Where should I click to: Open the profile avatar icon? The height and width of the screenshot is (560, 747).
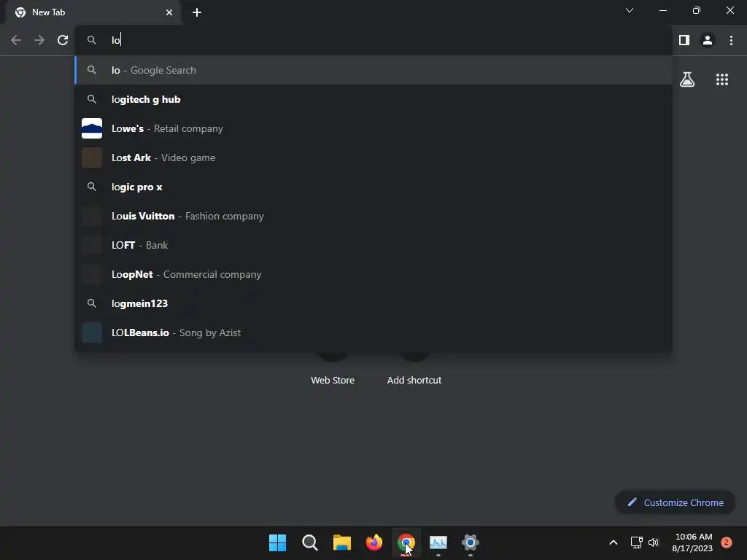coord(708,40)
